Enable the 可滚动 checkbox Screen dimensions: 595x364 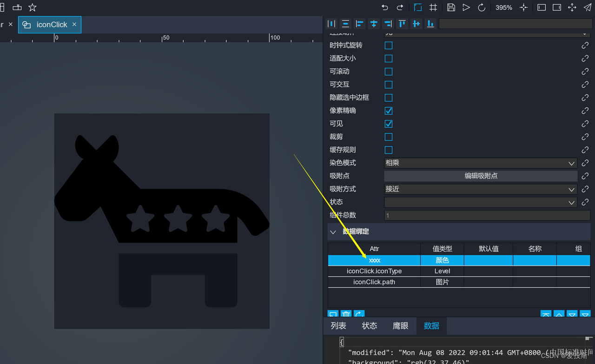pyautogui.click(x=389, y=72)
